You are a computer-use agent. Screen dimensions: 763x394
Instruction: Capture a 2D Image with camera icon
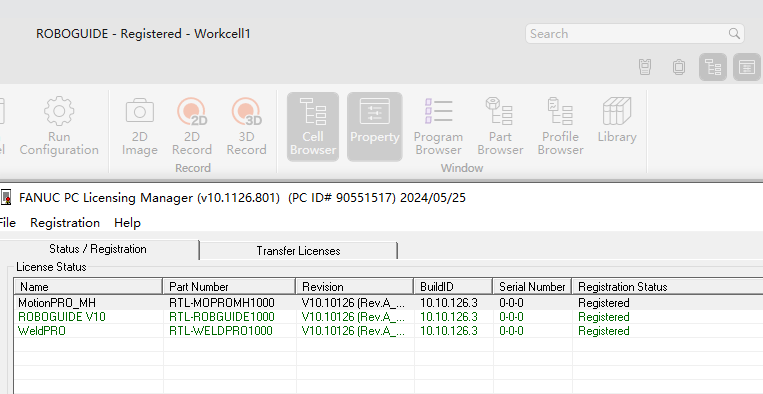click(140, 126)
